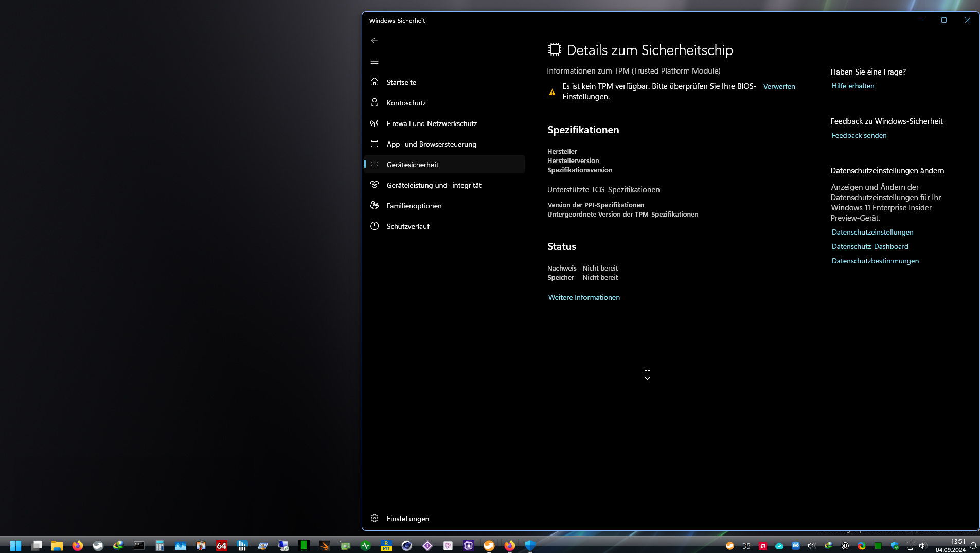Click the Weitere Informationen link
The width and height of the screenshot is (980, 553).
click(584, 297)
